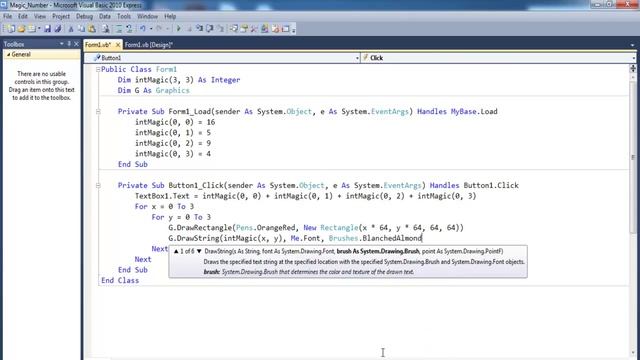Uncomment selected lines icon
The width and height of the screenshot is (640, 360).
[x=129, y=29]
